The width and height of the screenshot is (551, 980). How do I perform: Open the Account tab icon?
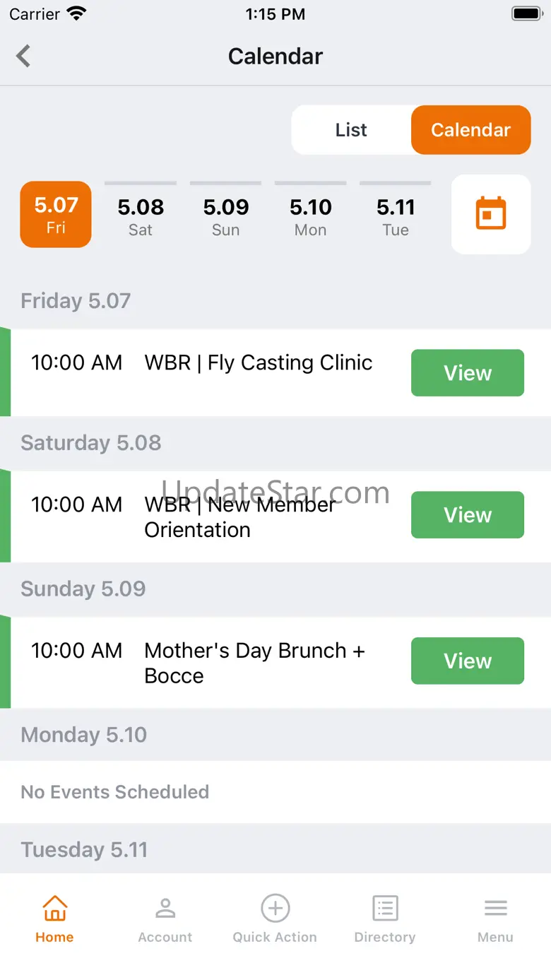pos(165,908)
